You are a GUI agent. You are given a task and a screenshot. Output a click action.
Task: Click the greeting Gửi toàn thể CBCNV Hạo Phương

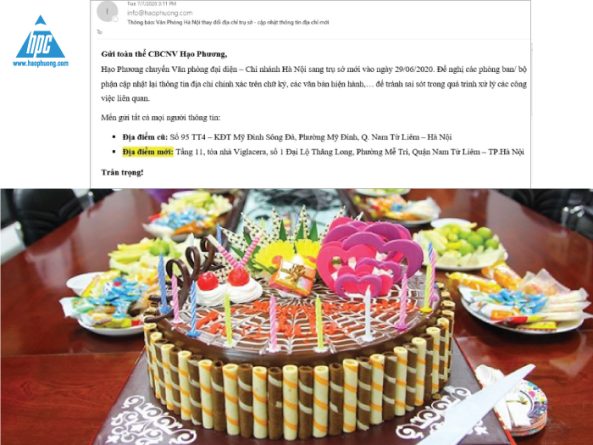pyautogui.click(x=164, y=54)
